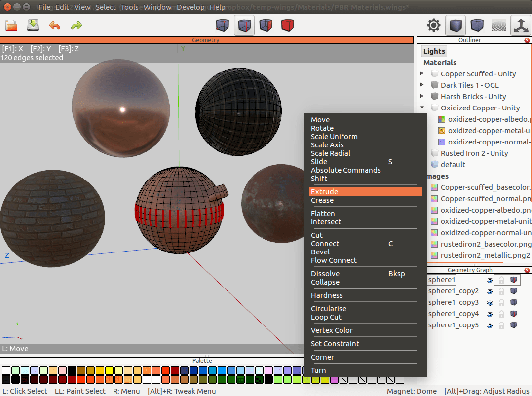Toggle visibility eye for sphere1_copy3

click(x=490, y=303)
